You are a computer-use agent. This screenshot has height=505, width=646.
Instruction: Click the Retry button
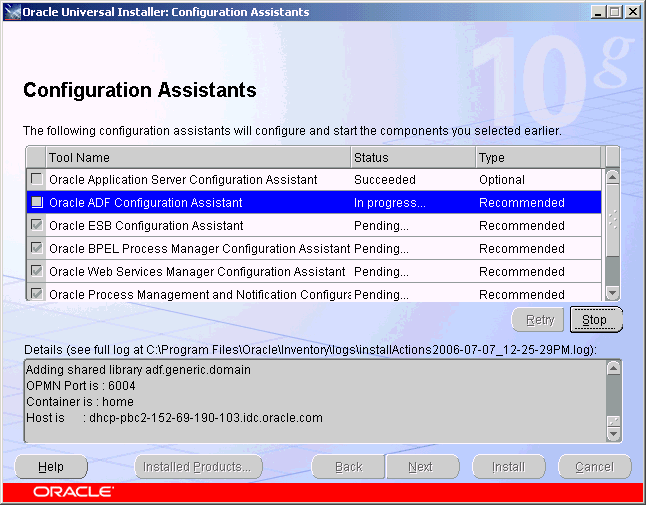(x=538, y=320)
